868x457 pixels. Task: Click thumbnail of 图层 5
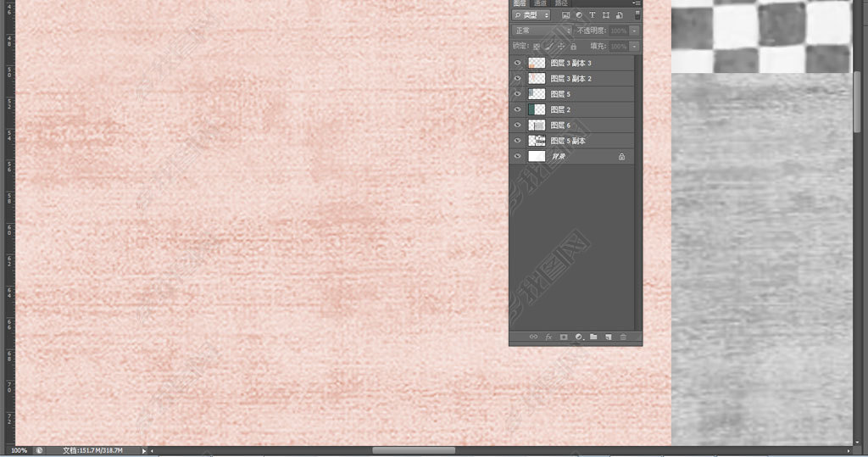[537, 94]
